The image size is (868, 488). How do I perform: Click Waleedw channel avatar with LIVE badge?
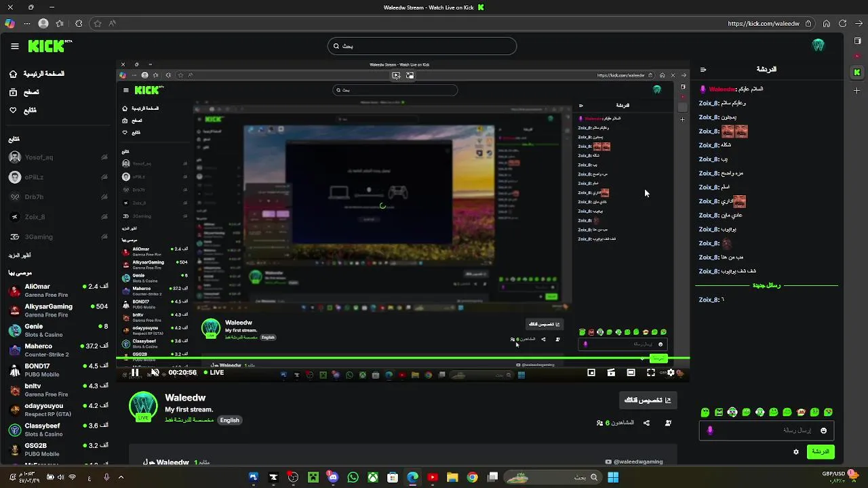click(143, 407)
